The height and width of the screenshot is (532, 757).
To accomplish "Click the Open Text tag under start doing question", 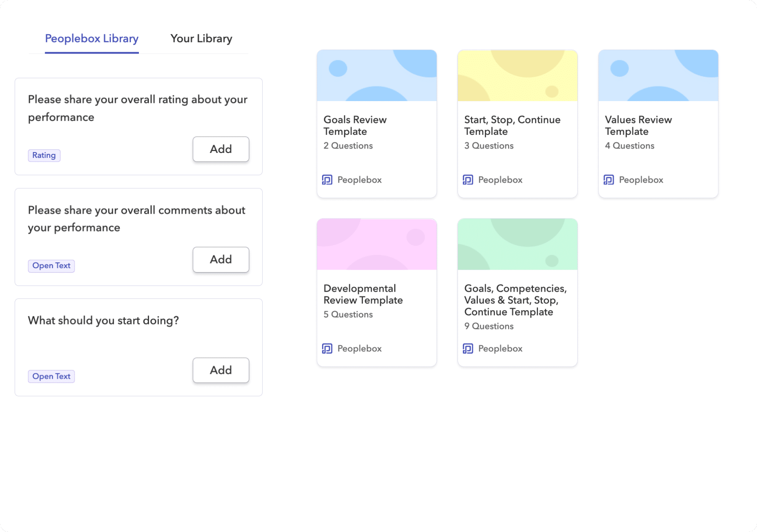I will pos(51,376).
